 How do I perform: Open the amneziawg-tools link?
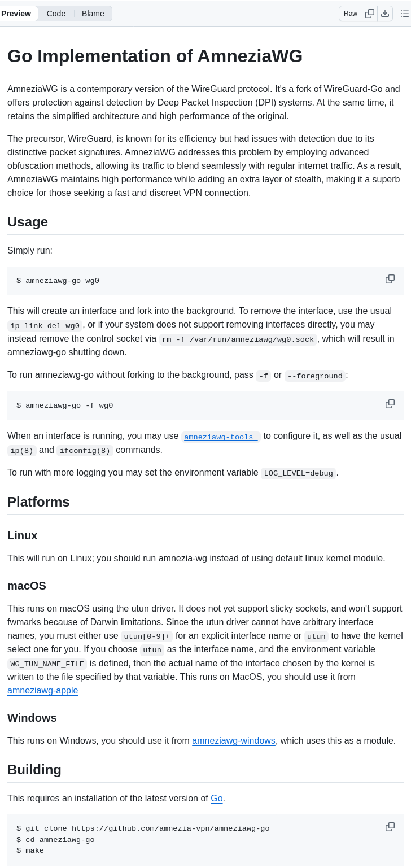(x=221, y=437)
